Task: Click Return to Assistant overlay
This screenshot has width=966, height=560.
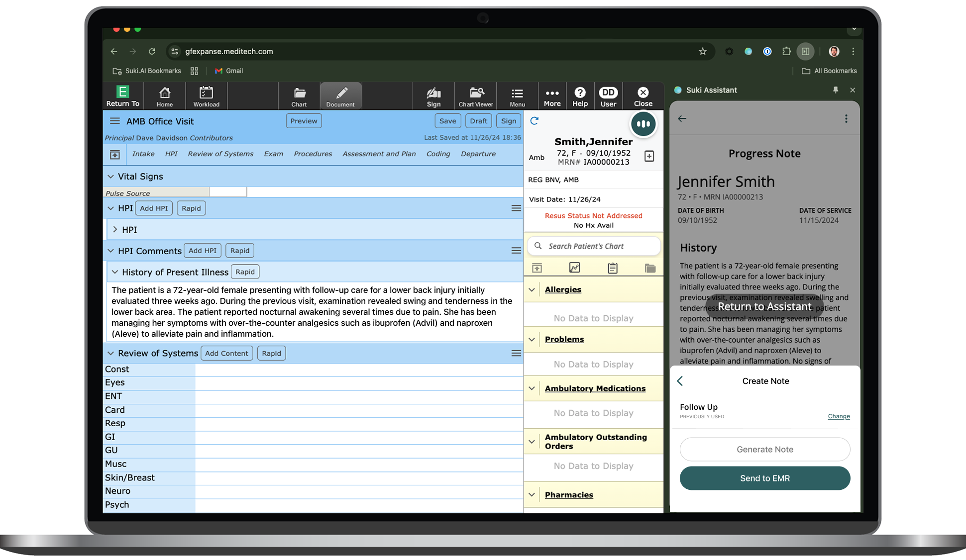Action: pos(764,307)
